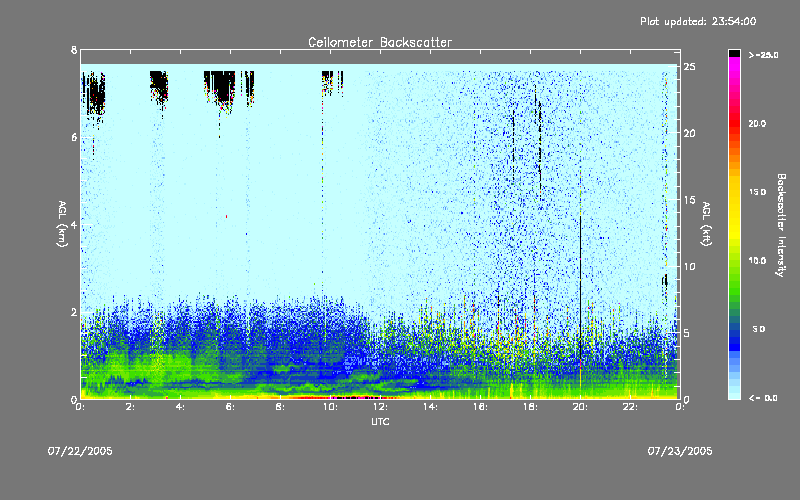The width and height of the screenshot is (800, 500).
Task: Click the "2:" hour tick on UTC axis
Action: point(130,407)
